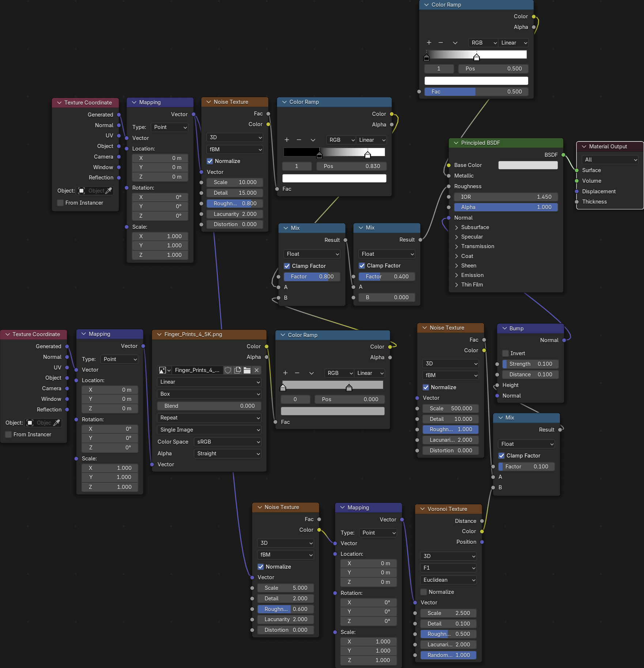This screenshot has width=644, height=668.
Task: Toggle Clamp Factor on Mix Factor 0.400
Action: point(362,266)
